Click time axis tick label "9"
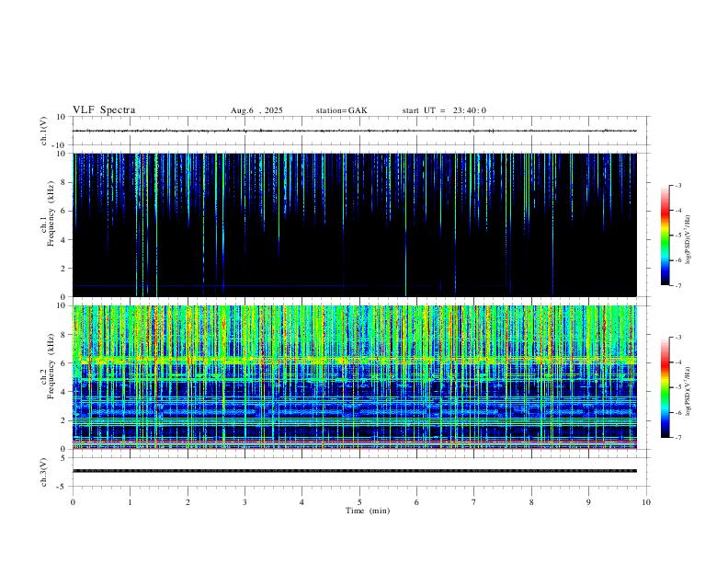Image resolution: width=728 pixels, height=563 pixels. (588, 502)
